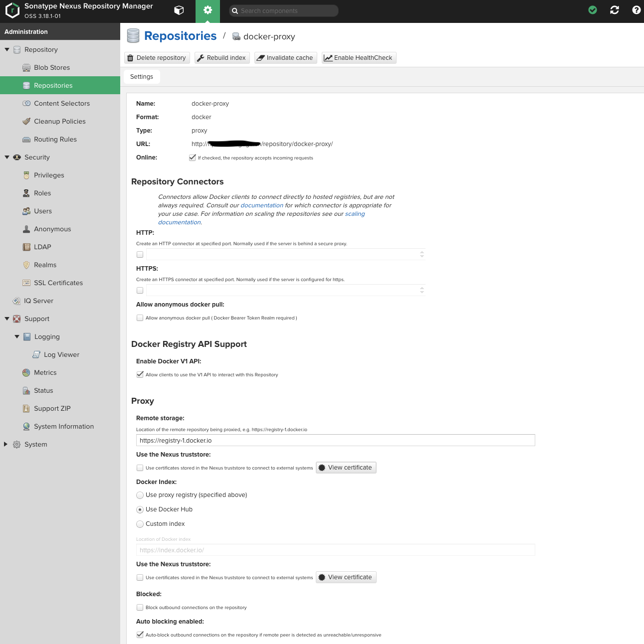The width and height of the screenshot is (644, 644).
Task: Click the Delete repository button
Action: coord(157,58)
